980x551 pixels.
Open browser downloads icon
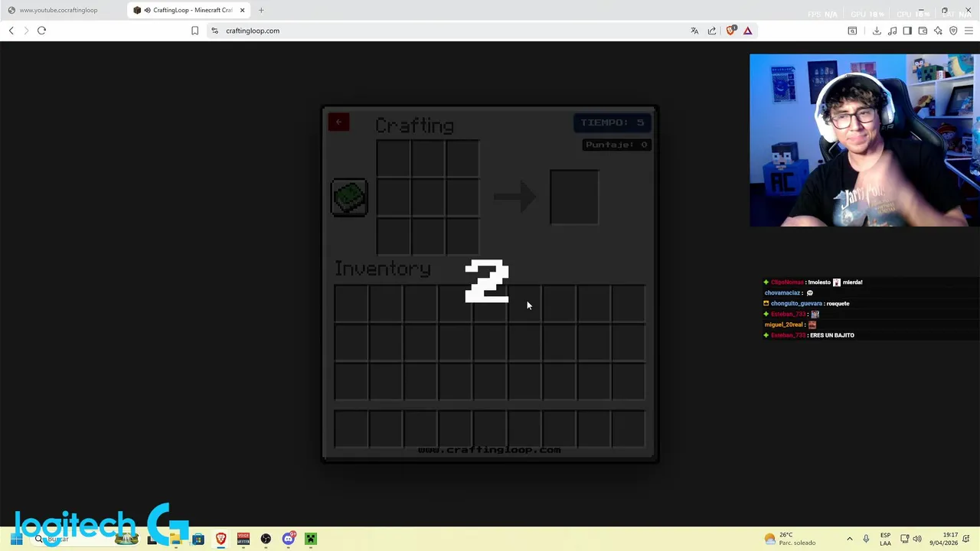pos(877,31)
